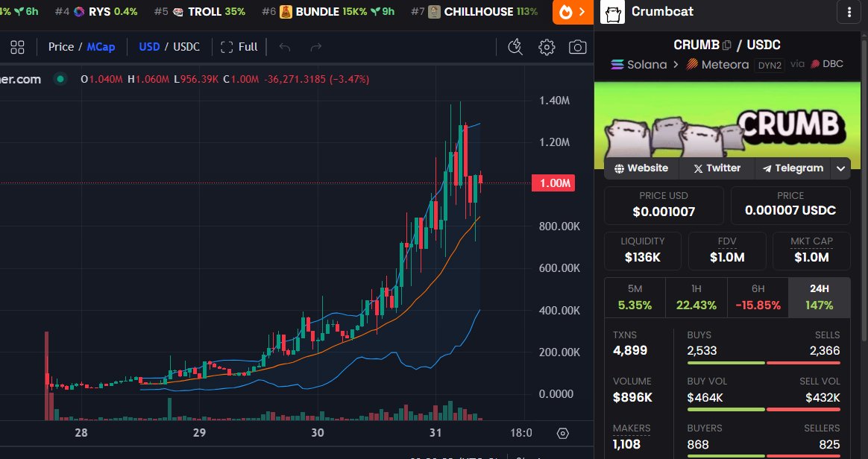
Task: Select the 6H stats tab
Action: [758, 297]
